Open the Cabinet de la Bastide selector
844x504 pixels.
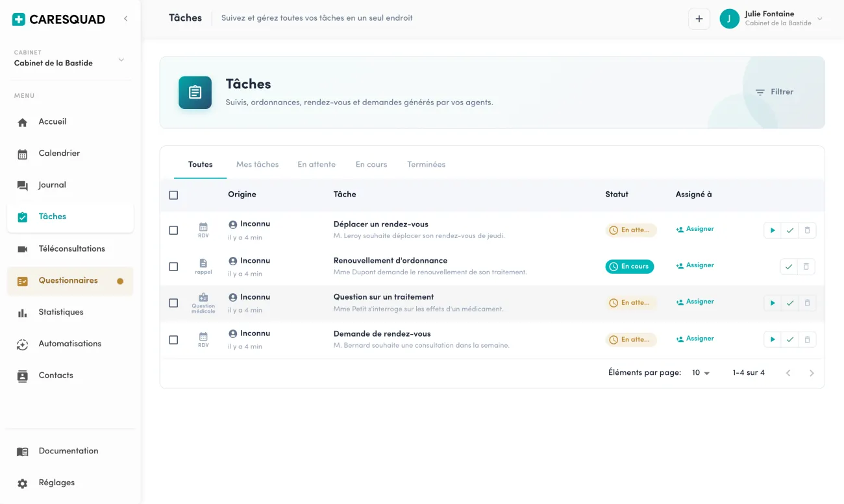(70, 58)
